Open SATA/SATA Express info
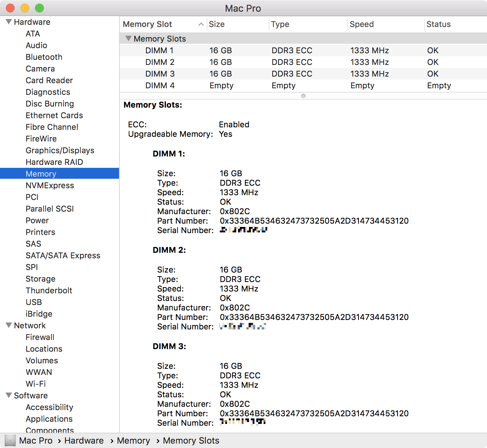 click(x=63, y=255)
